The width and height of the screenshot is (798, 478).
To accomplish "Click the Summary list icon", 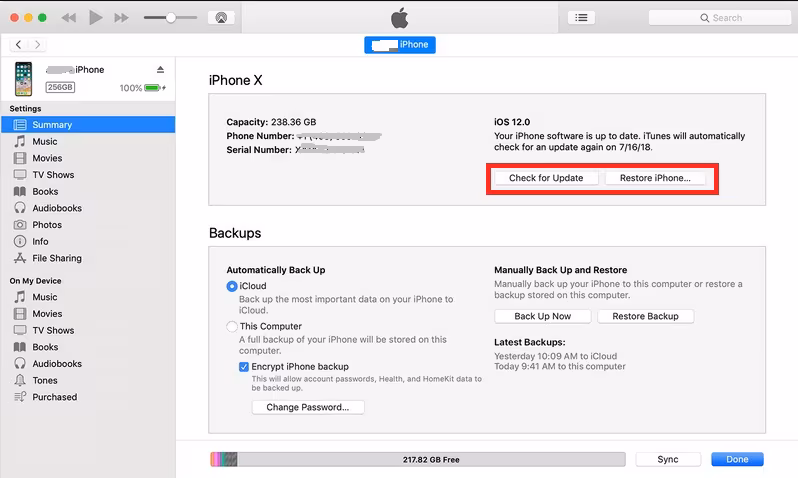I will [x=20, y=125].
